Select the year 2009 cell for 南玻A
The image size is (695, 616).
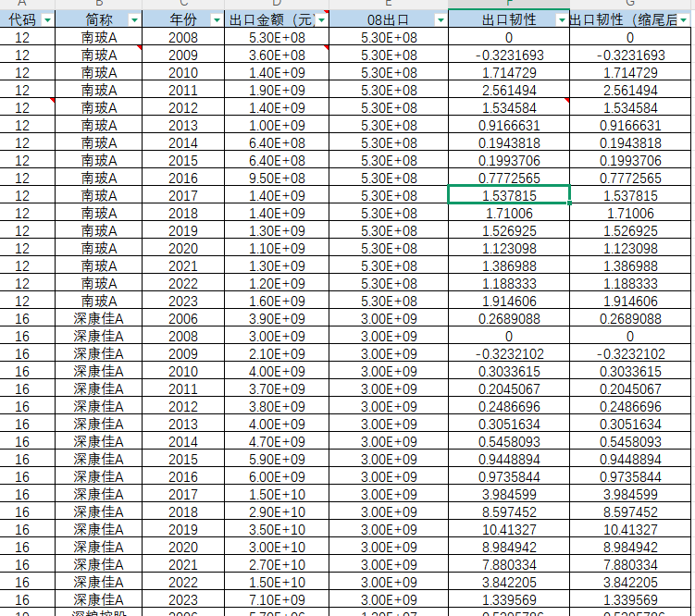point(183,55)
